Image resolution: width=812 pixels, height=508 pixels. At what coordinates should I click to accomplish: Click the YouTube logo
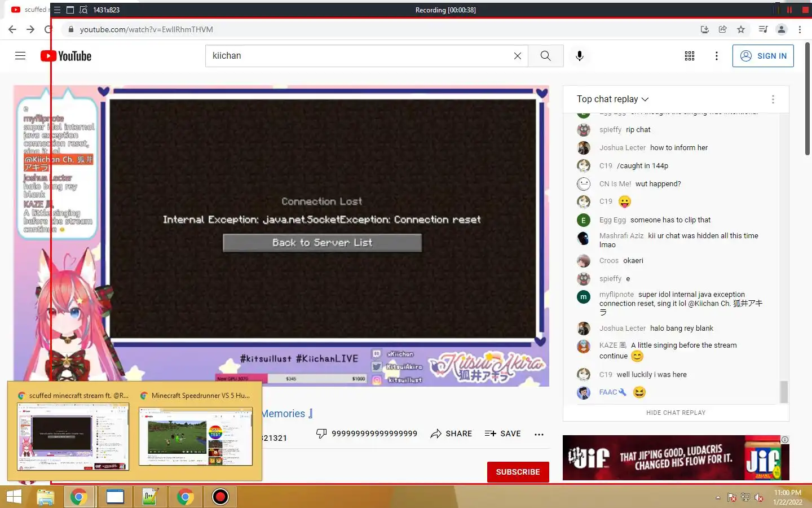pyautogui.click(x=66, y=56)
